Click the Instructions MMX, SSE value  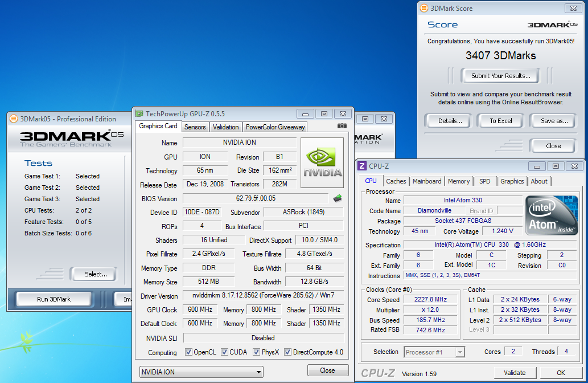tap(490, 276)
